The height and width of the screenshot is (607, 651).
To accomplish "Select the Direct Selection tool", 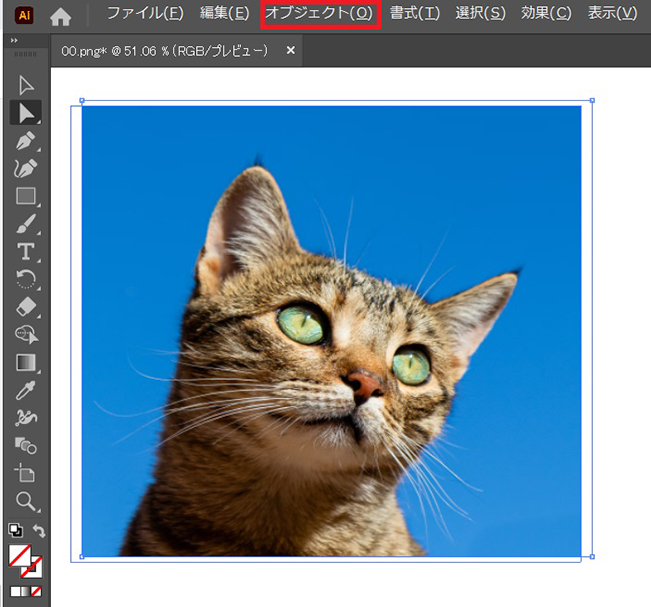I will click(x=26, y=113).
